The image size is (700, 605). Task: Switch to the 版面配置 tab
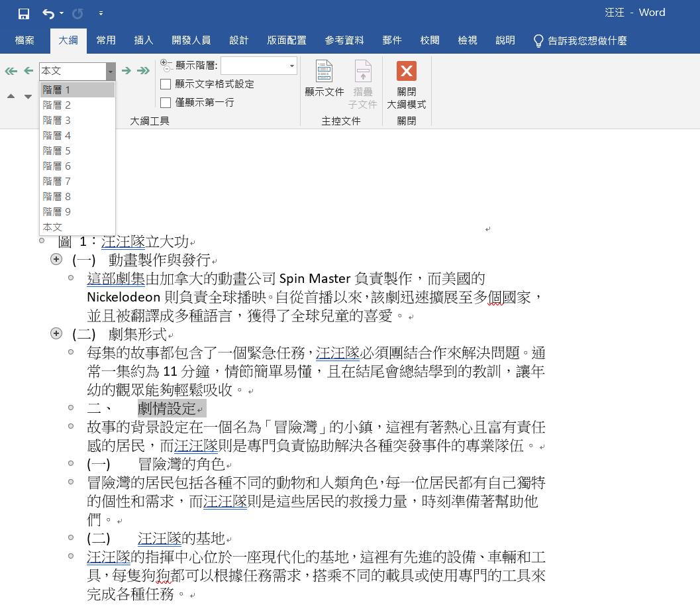pyautogui.click(x=287, y=40)
